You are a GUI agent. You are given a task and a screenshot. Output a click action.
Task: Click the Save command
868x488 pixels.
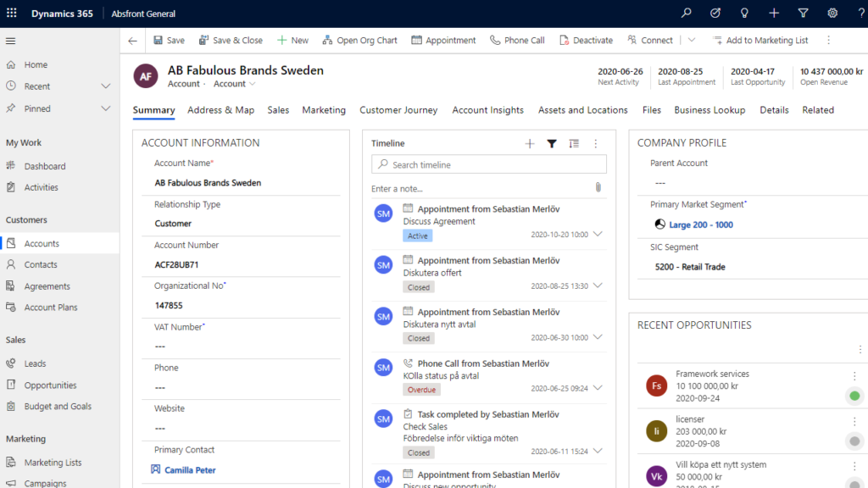[x=170, y=41]
